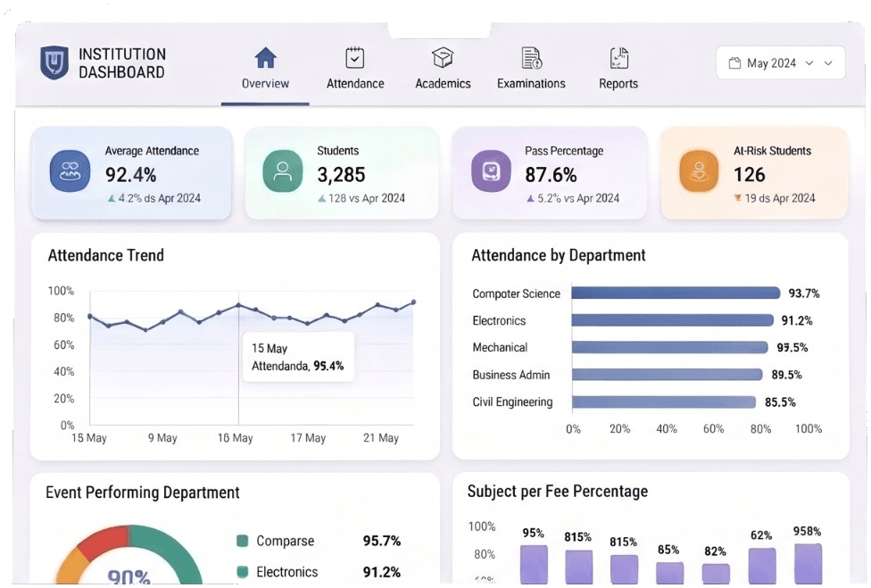The height and width of the screenshot is (588, 871).
Task: Click the 89.5% Business Admin value
Action: 786,375
